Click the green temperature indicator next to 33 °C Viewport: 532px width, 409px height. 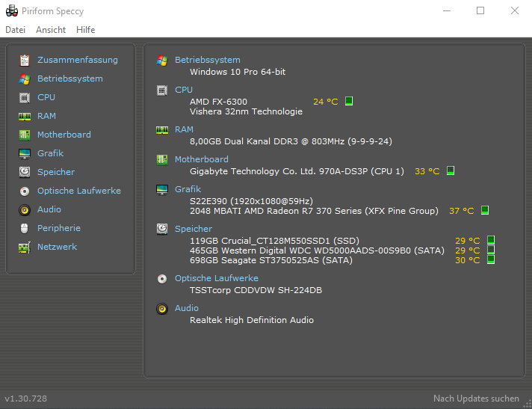click(x=451, y=170)
